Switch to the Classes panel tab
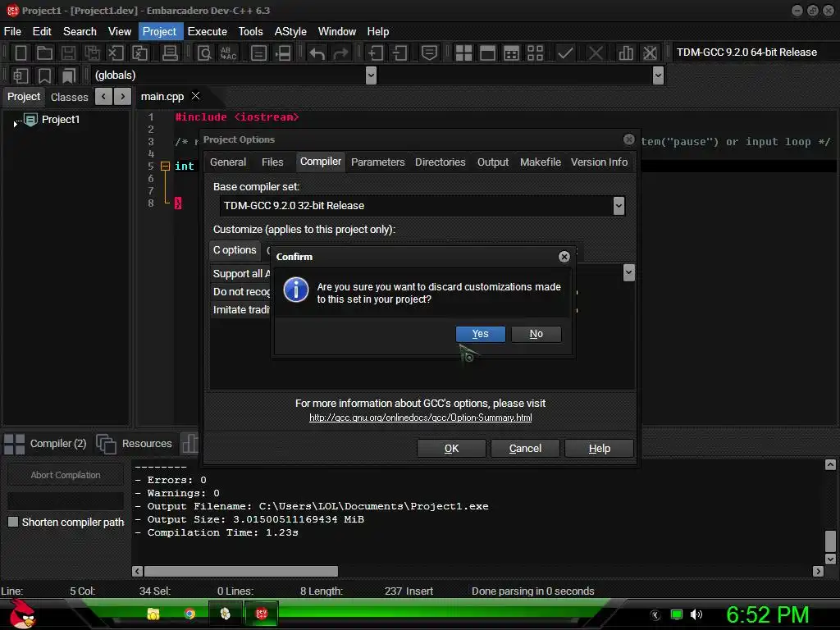The image size is (840, 630). click(x=69, y=97)
